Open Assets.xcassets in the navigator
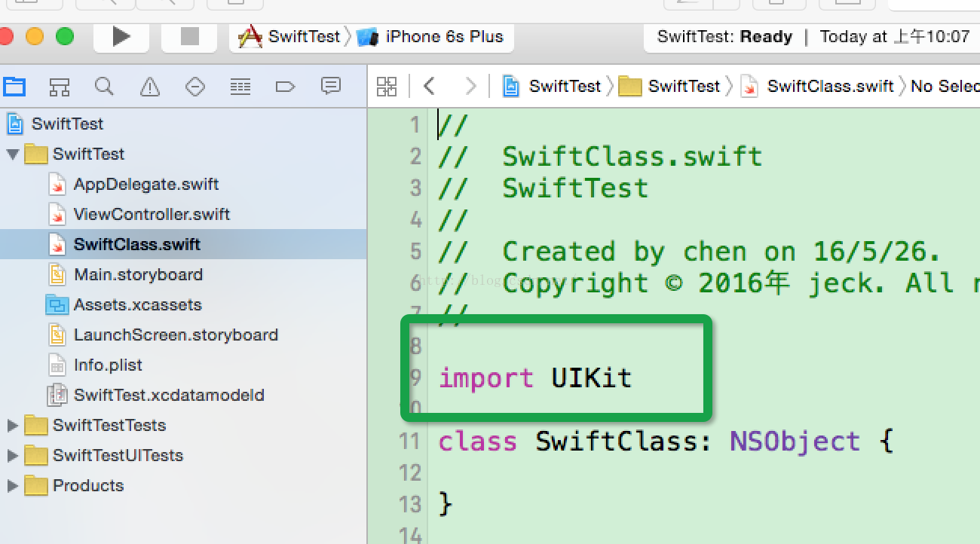This screenshot has height=544, width=980. point(183,304)
